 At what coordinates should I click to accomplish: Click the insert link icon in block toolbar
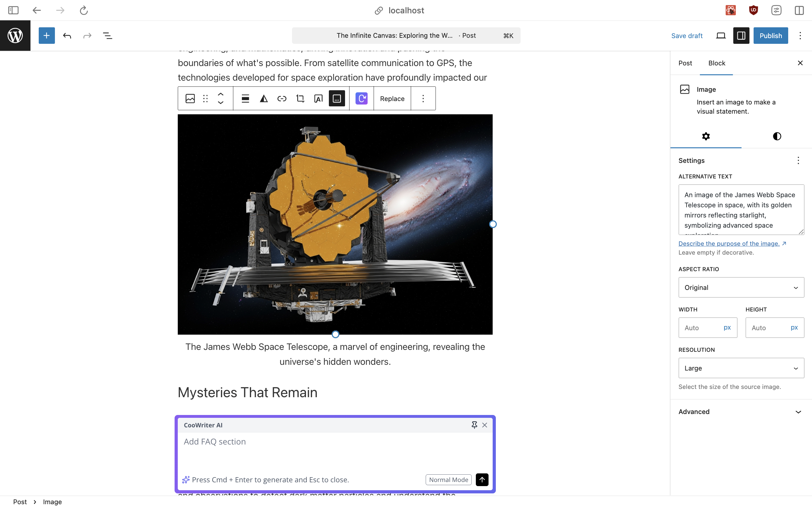click(282, 98)
